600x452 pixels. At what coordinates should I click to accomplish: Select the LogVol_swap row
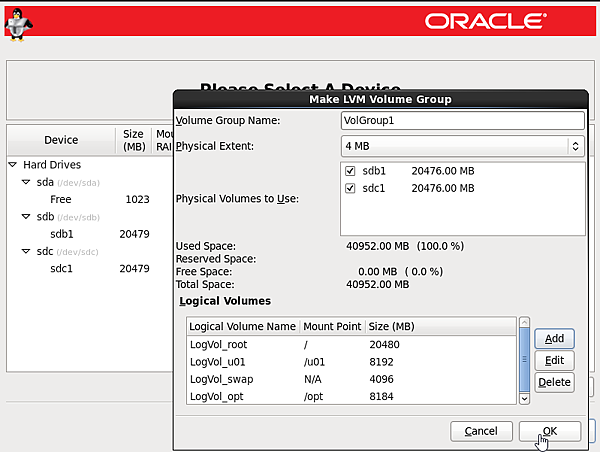pos(351,379)
